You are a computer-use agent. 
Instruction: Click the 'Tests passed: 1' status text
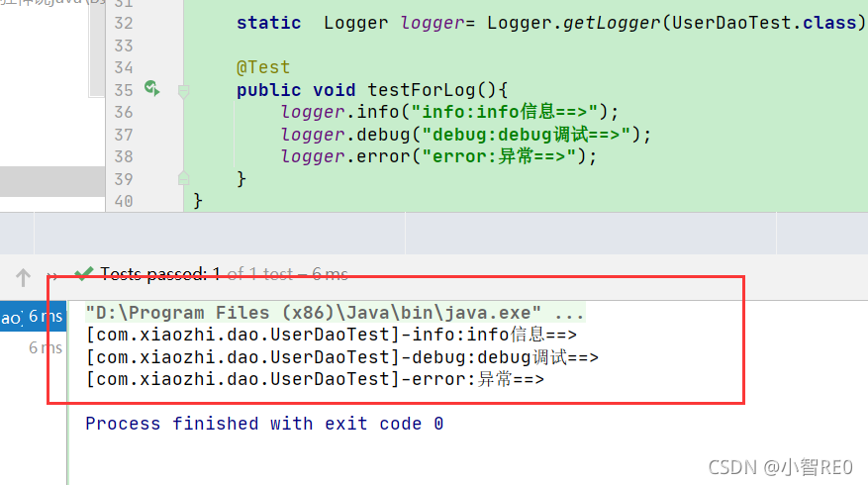click(x=160, y=274)
